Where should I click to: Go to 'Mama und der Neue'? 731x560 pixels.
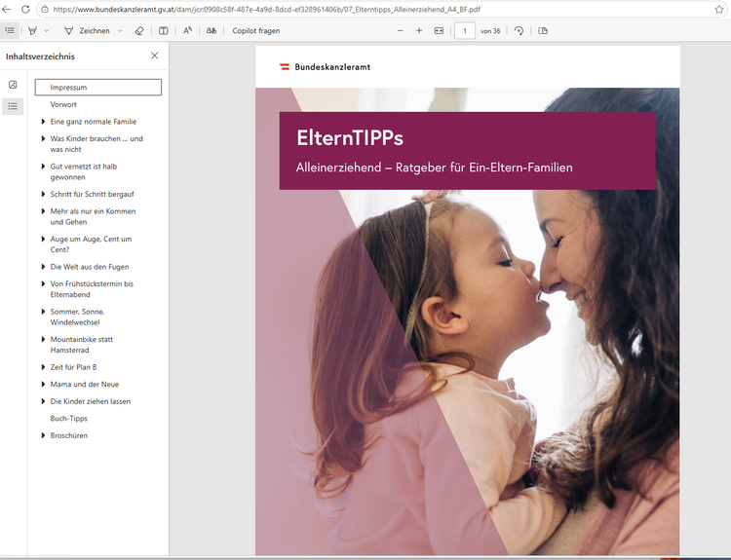(x=85, y=384)
